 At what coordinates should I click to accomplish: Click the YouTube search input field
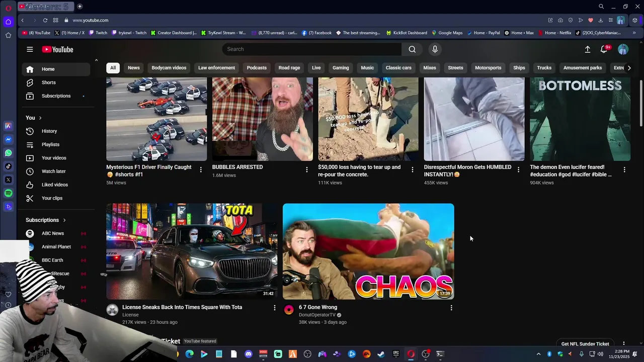[x=312, y=49]
